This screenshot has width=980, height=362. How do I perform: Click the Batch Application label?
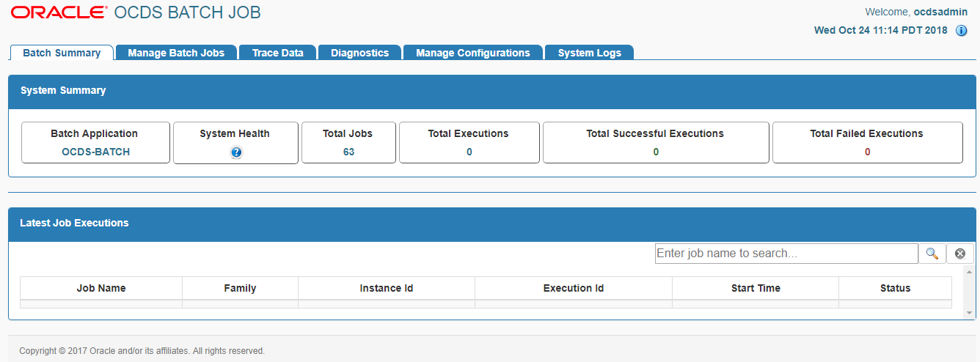(94, 133)
